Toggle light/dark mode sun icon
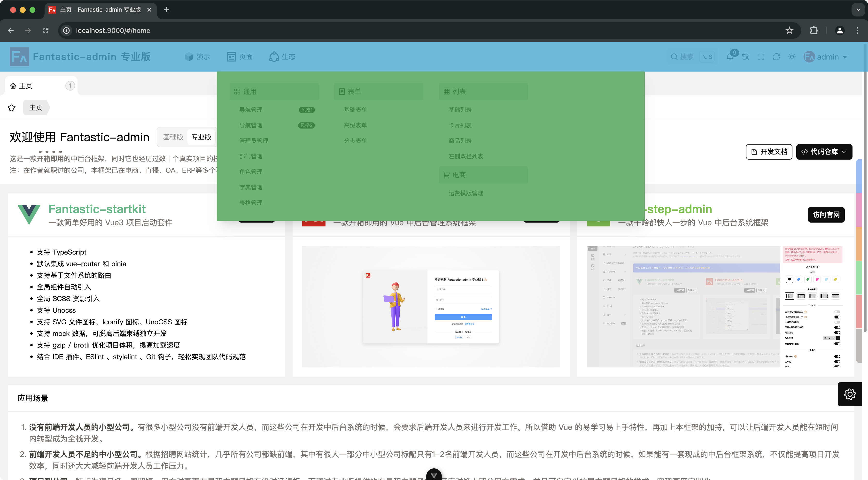868x480 pixels. point(792,57)
